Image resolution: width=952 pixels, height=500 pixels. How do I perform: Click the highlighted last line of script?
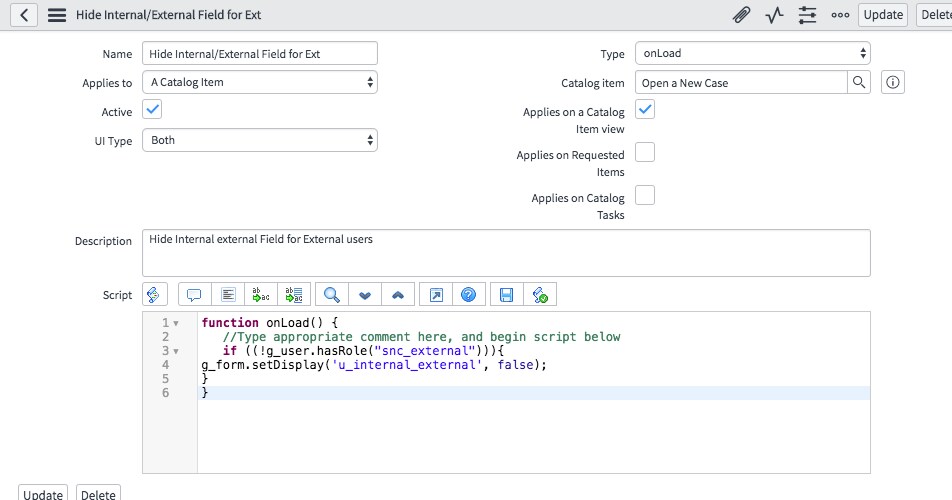(x=534, y=393)
